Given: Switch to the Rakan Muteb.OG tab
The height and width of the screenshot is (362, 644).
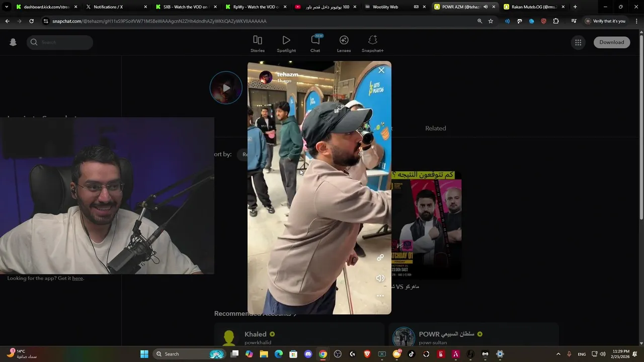Looking at the screenshot, I should pos(534,7).
